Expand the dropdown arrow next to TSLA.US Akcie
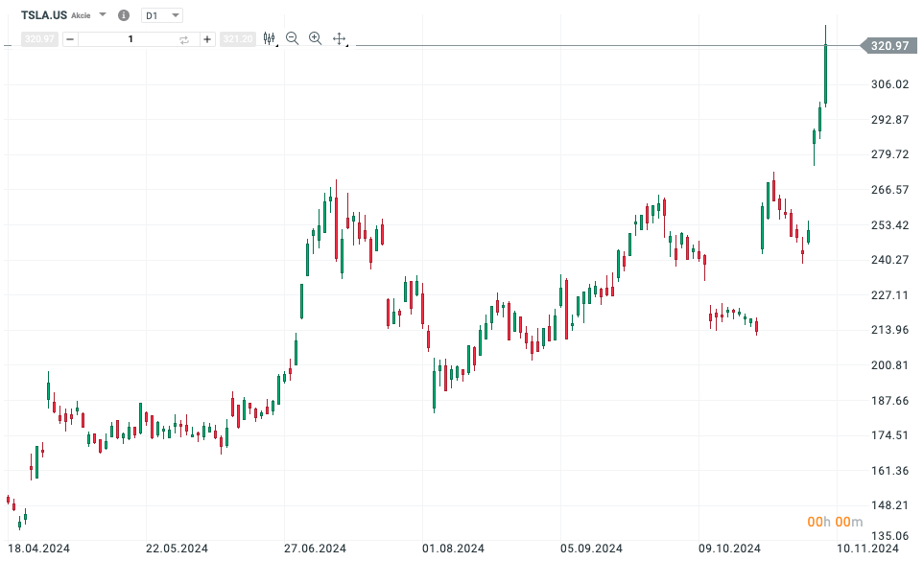Viewport: 924px width, 561px height. [103, 15]
